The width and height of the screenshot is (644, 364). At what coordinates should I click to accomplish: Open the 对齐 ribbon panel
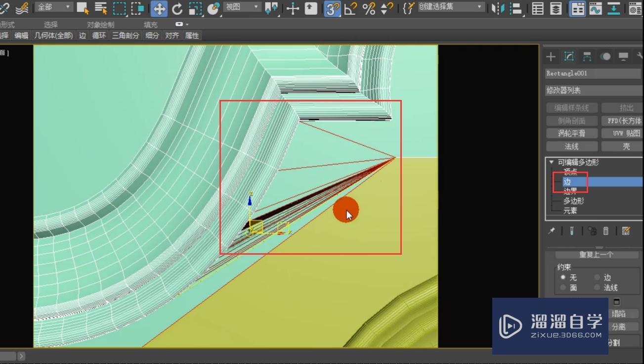pos(172,36)
